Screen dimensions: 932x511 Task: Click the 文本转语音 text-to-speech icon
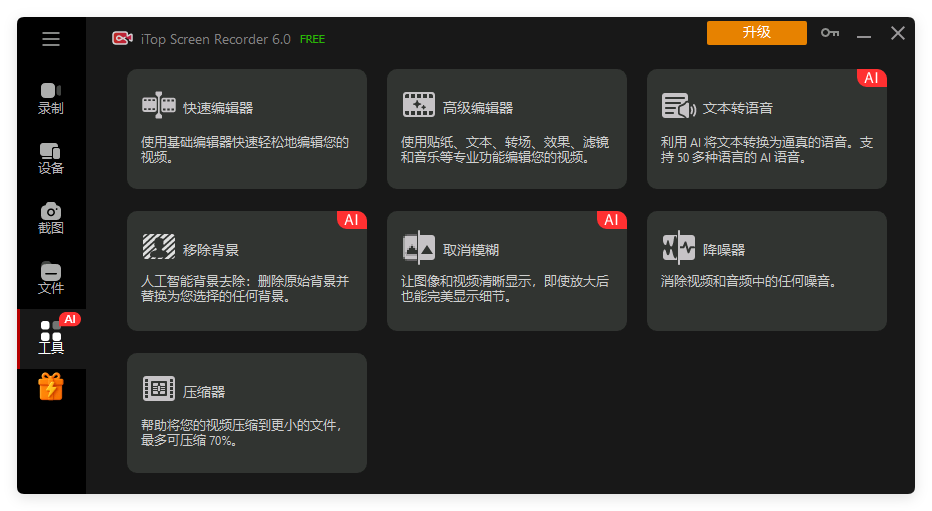pyautogui.click(x=679, y=106)
